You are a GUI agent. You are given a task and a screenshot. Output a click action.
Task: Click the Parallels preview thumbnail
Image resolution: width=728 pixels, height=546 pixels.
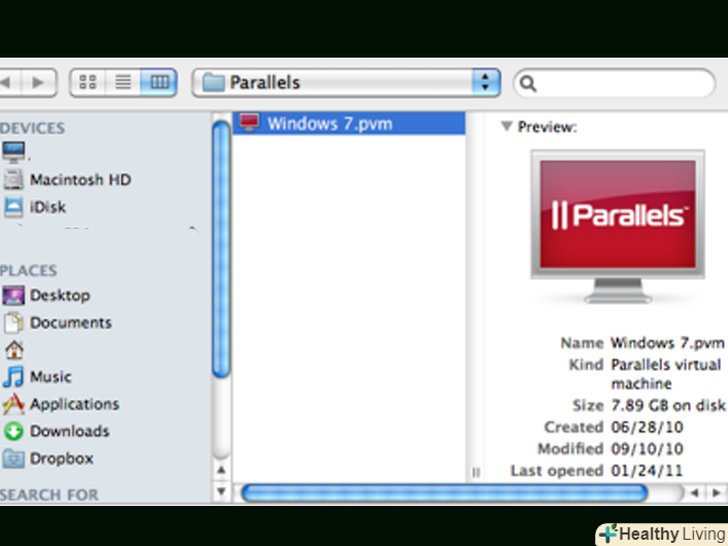click(618, 227)
